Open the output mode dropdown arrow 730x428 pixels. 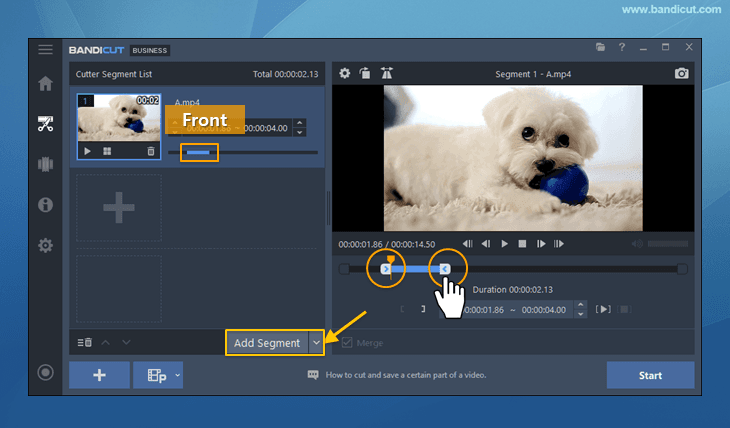pyautogui.click(x=177, y=375)
